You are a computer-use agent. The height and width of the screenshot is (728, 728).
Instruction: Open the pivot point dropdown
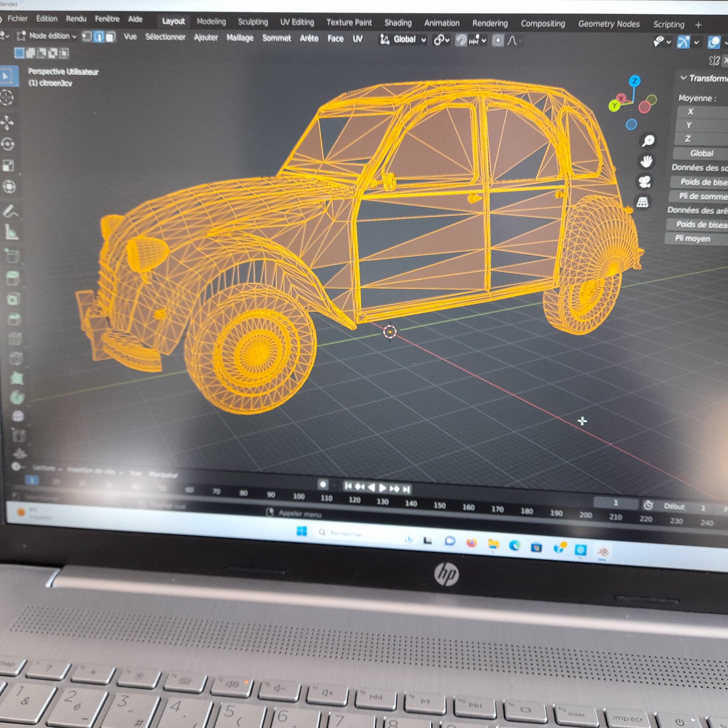click(442, 40)
